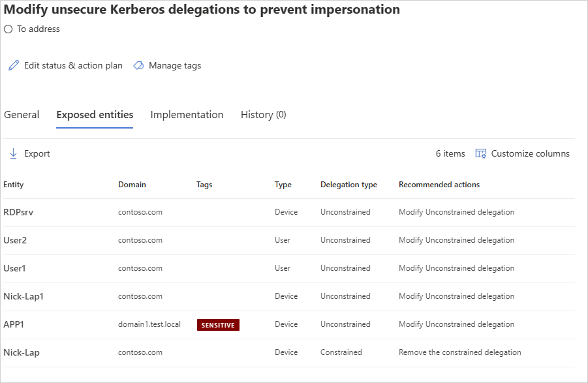Screen dimensions: 588x383
Task: Open the User2 entity row
Action: pos(15,240)
